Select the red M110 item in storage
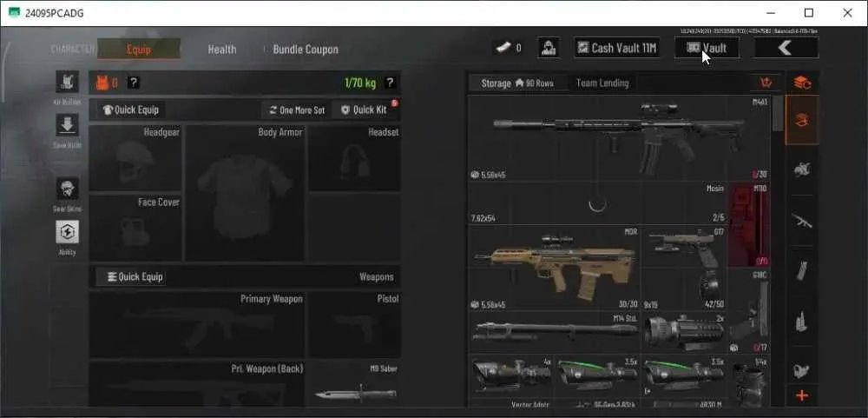868x418 pixels. click(748, 225)
